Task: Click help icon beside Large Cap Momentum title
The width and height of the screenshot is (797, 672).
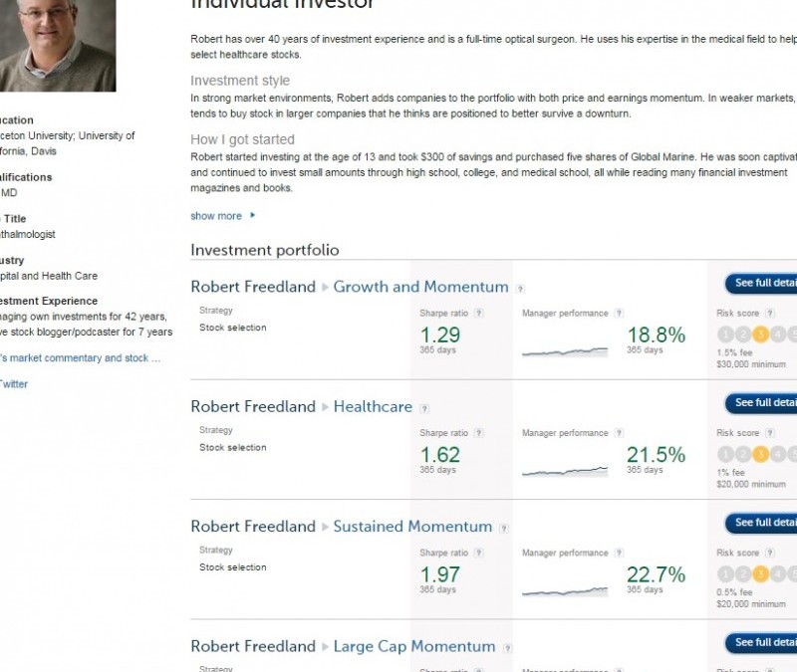Action: pos(507,648)
